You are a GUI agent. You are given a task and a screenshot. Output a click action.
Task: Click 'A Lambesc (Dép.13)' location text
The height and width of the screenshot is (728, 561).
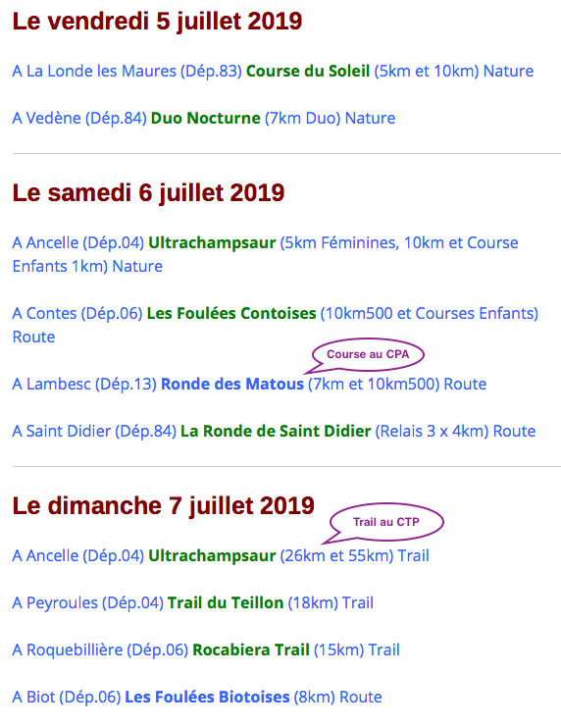[x=84, y=384]
